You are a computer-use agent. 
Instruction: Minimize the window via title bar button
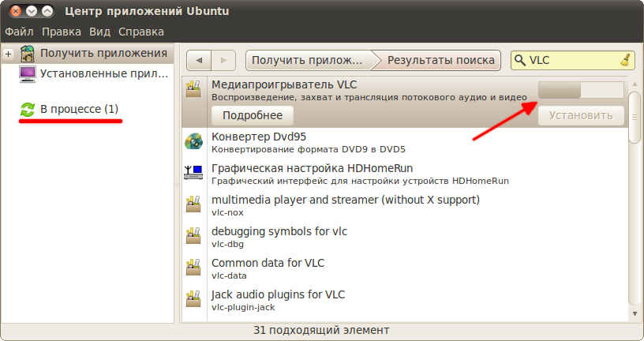(x=32, y=11)
